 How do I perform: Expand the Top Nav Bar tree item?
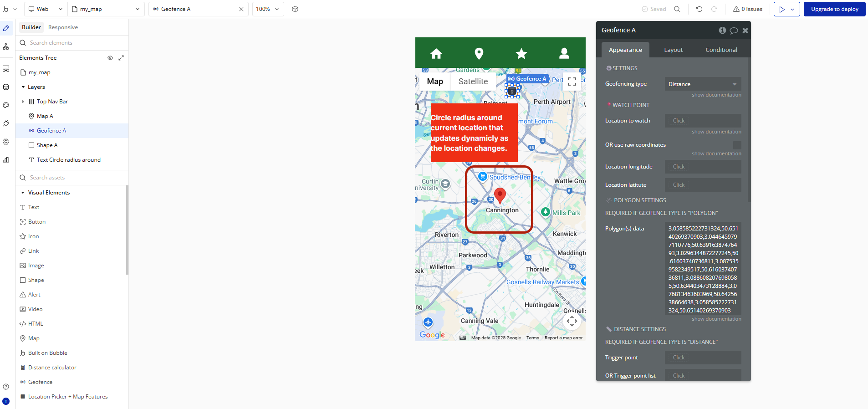coord(23,102)
